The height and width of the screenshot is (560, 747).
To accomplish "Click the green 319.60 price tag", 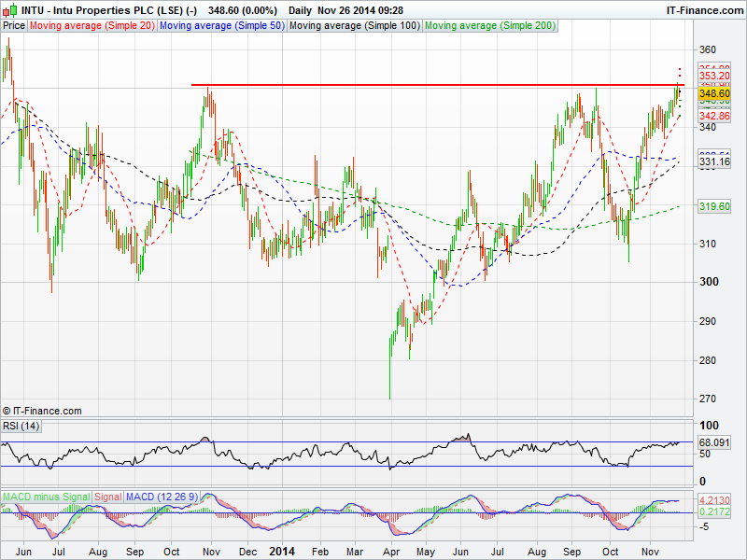I will point(713,207).
